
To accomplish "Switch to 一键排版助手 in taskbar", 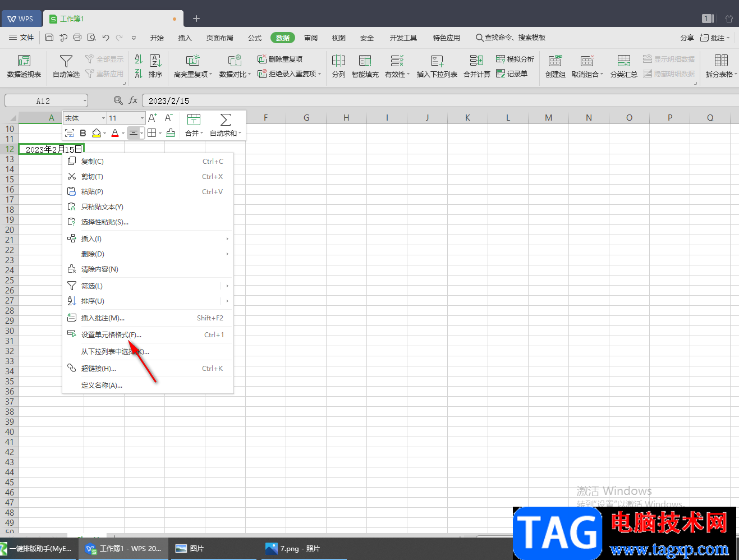I will [38, 548].
